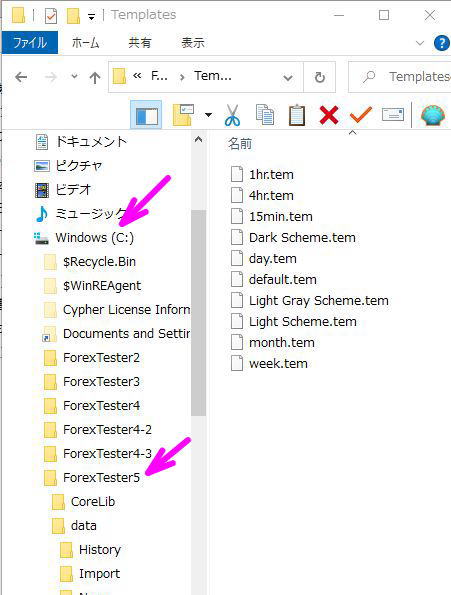Toggle the navigation pane layout icon
Viewport: 451px width, 595px height.
pyautogui.click(x=146, y=115)
